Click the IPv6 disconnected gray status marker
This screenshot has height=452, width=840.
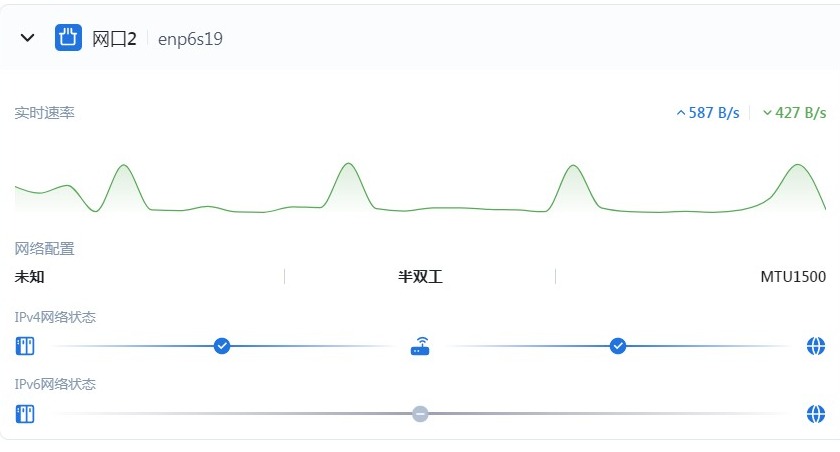420,413
